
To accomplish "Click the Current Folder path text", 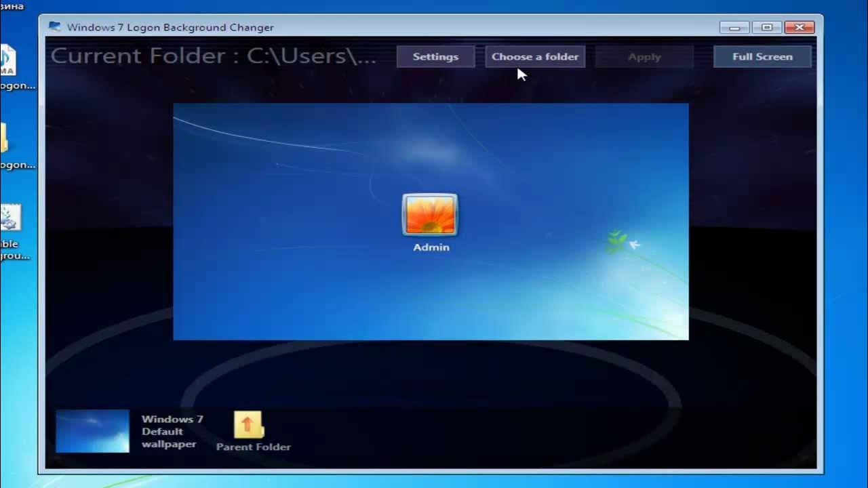I will (x=213, y=56).
